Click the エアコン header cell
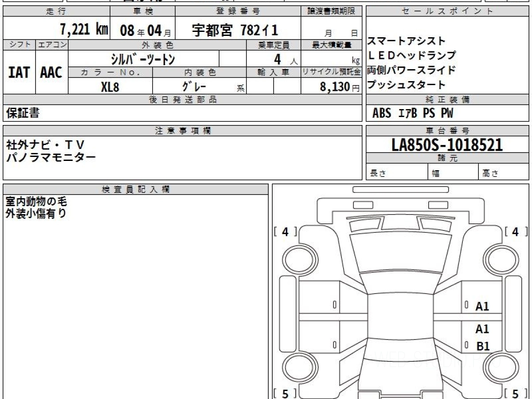 (x=52, y=45)
